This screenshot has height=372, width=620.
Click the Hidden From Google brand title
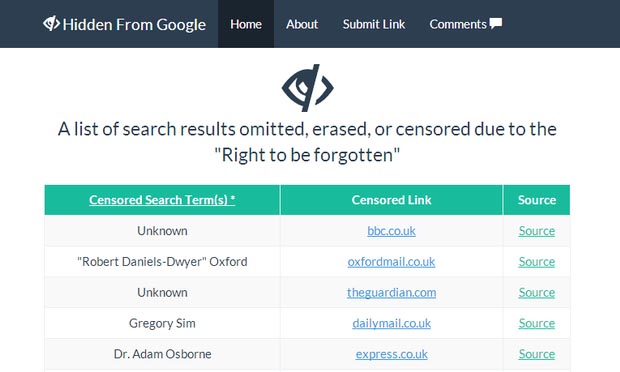(134, 25)
